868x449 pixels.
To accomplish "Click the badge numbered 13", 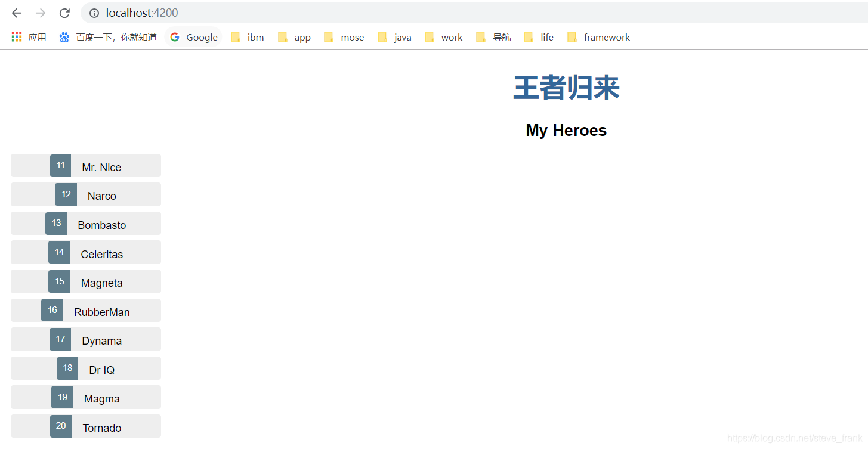I will coord(56,223).
